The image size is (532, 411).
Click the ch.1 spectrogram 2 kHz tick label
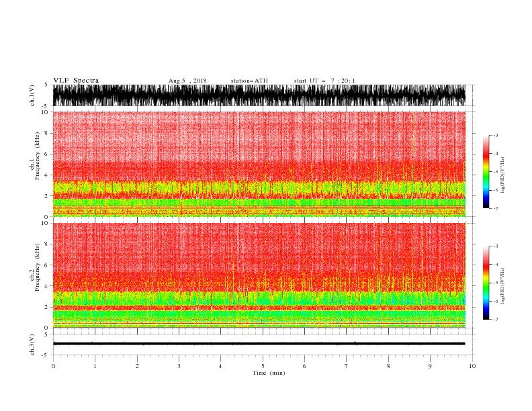(x=46, y=196)
